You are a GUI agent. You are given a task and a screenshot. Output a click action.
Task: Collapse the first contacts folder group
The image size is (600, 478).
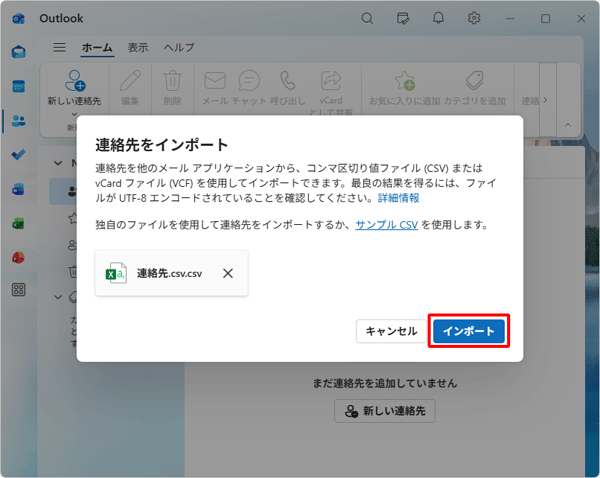pyautogui.click(x=58, y=163)
